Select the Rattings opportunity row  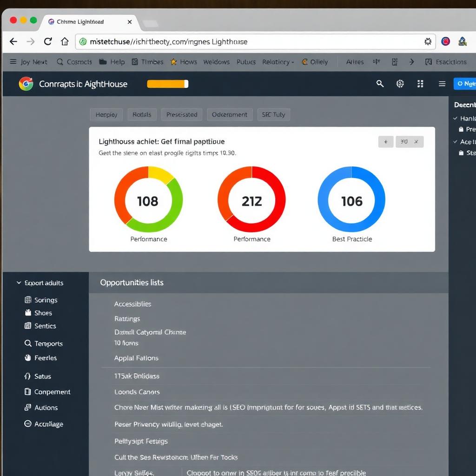point(127,319)
